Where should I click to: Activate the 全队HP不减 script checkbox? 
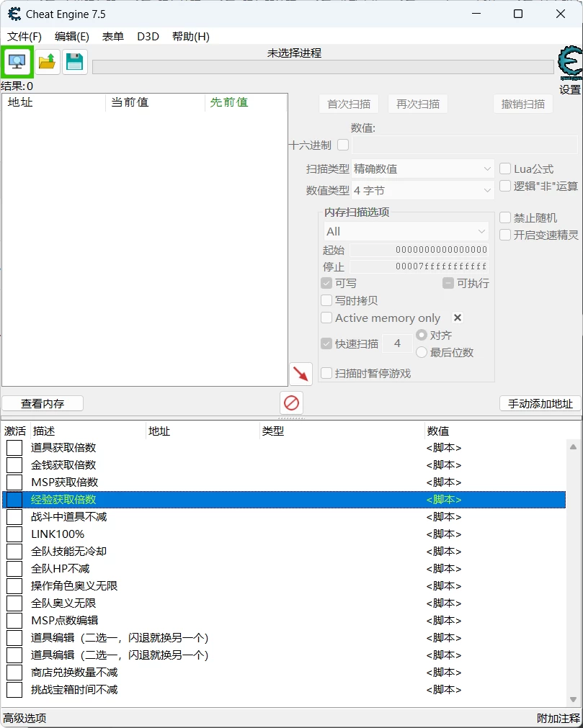14,569
